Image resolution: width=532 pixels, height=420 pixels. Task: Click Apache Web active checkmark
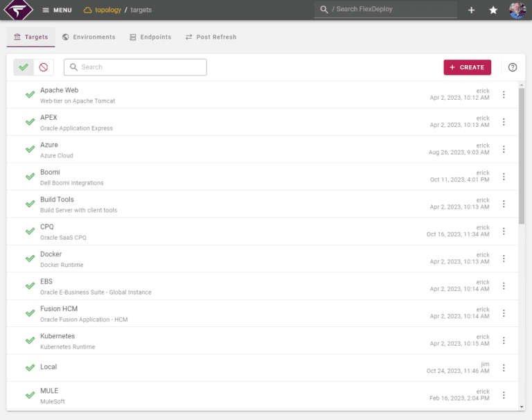coord(30,94)
